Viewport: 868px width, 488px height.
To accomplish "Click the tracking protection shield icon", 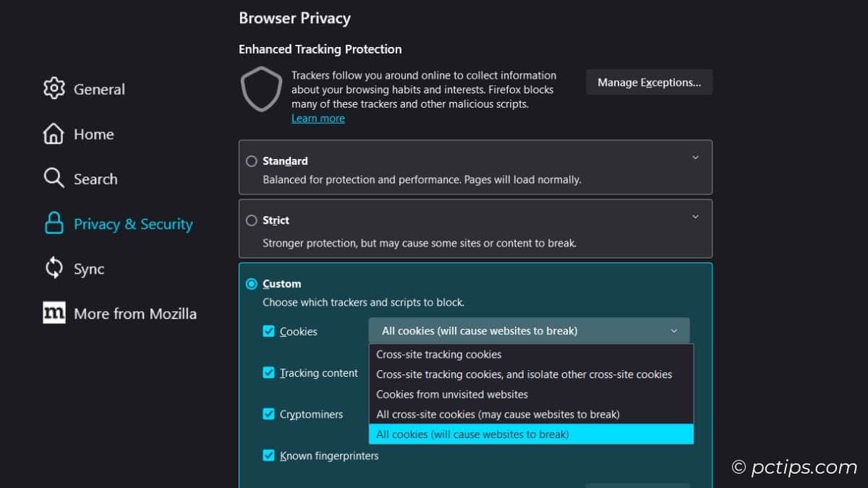I will (260, 89).
